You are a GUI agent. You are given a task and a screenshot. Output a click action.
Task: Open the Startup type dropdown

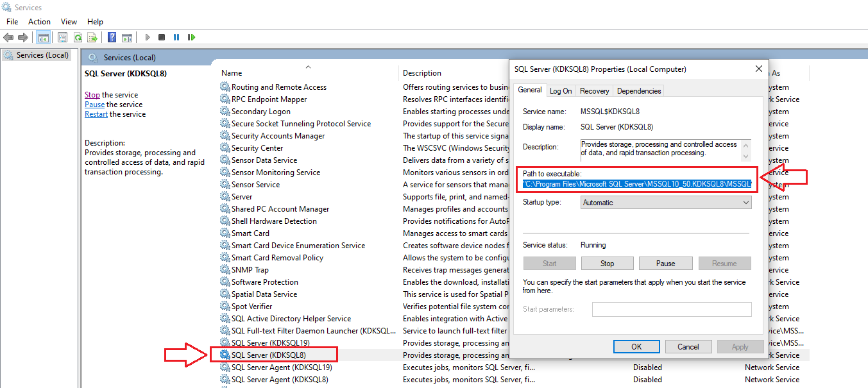pos(666,203)
